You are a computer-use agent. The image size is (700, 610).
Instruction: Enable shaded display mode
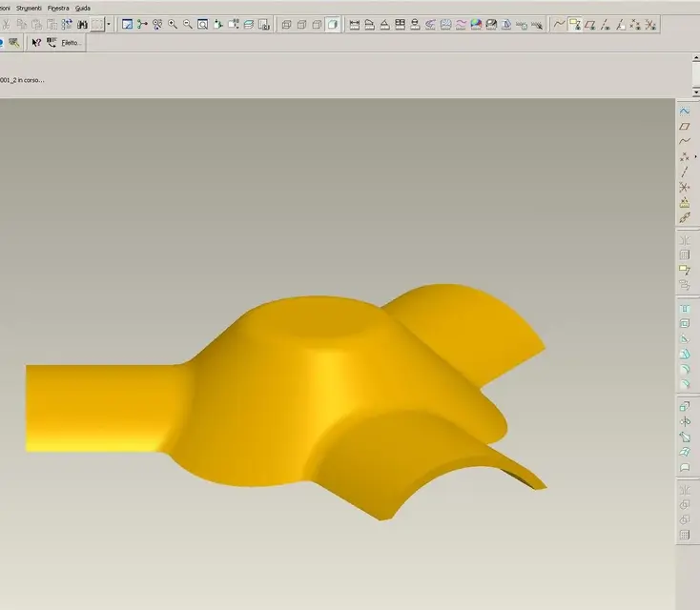coord(333,25)
